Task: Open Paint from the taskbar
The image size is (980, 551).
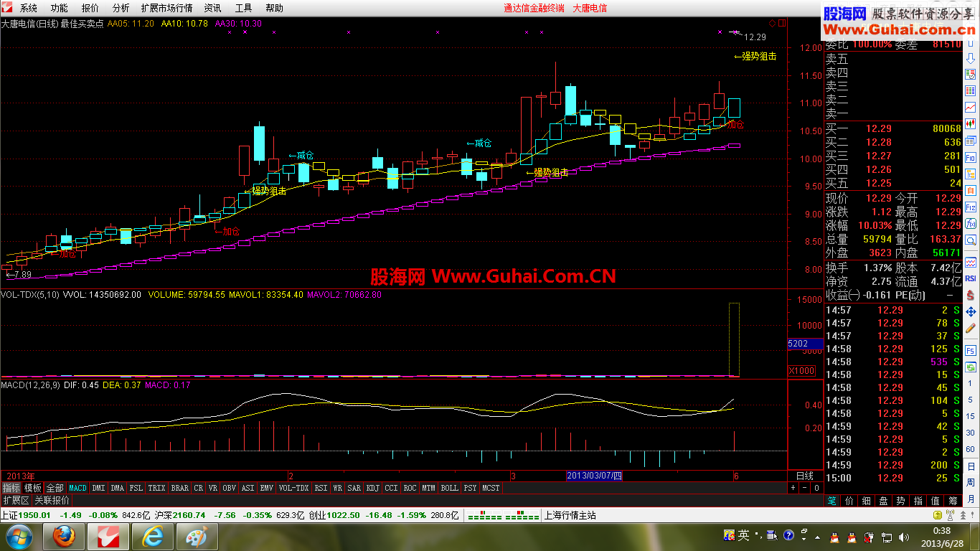Action: tap(196, 537)
